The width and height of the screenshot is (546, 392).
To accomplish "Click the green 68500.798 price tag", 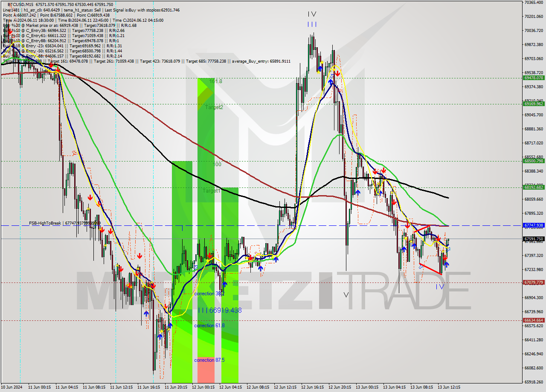I will (x=533, y=161).
